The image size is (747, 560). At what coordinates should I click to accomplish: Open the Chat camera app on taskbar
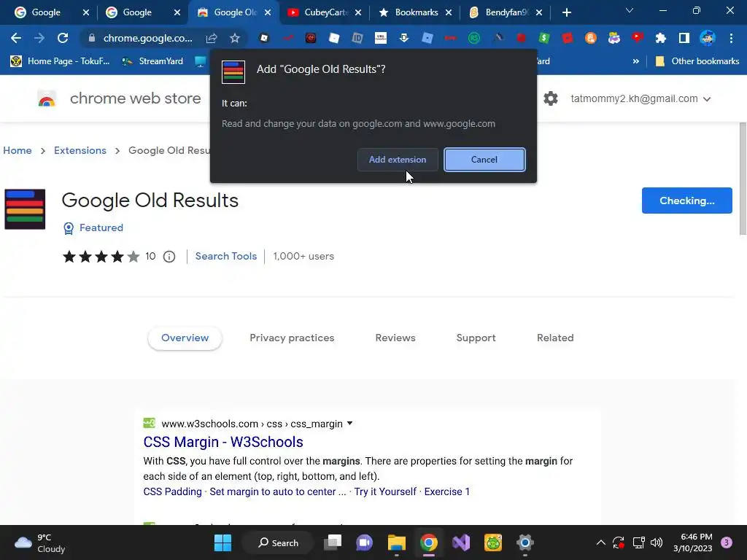[365, 542]
